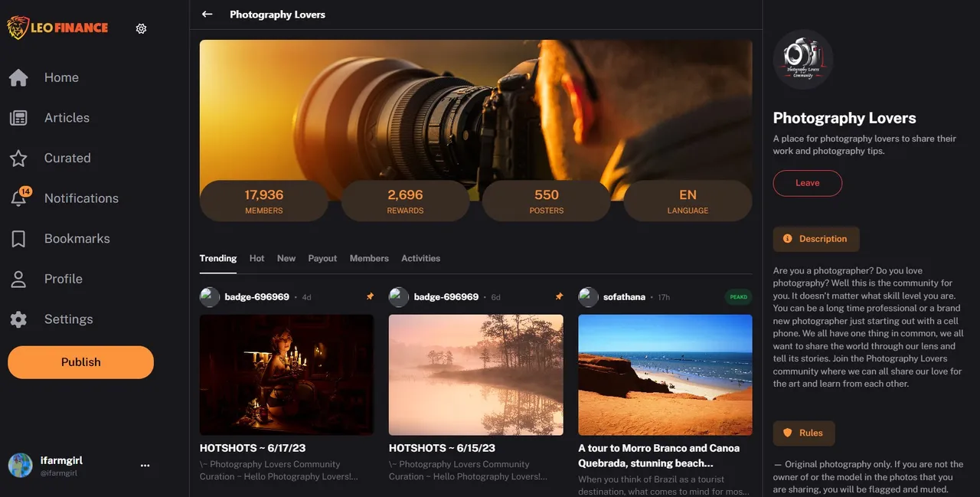Switch to the Trending tab
This screenshot has height=497, width=980.
(x=218, y=258)
